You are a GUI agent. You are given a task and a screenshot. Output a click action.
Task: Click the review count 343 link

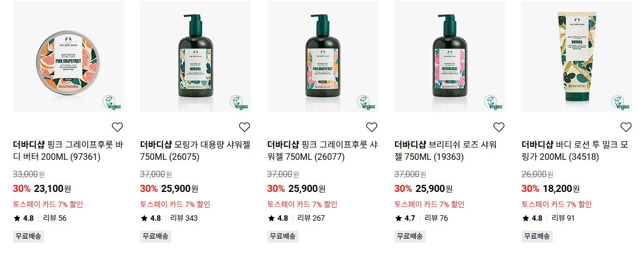[184, 218]
